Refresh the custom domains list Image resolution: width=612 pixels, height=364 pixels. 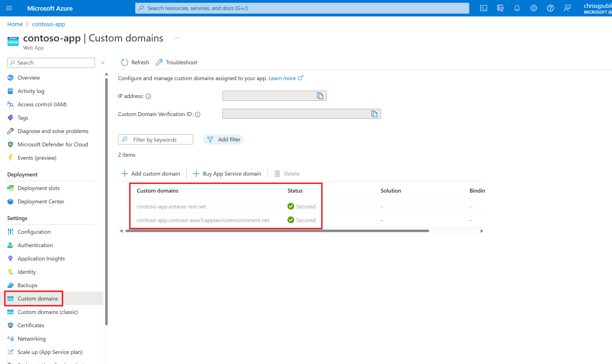pyautogui.click(x=135, y=62)
